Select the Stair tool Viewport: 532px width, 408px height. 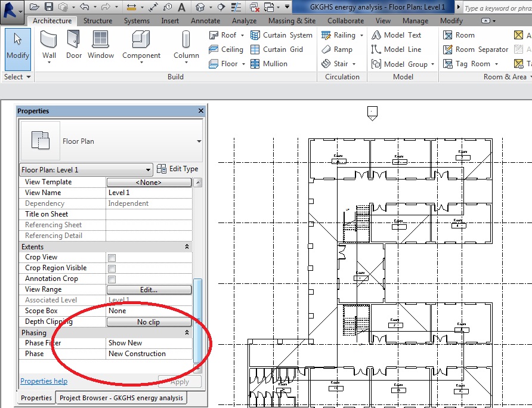coord(335,64)
